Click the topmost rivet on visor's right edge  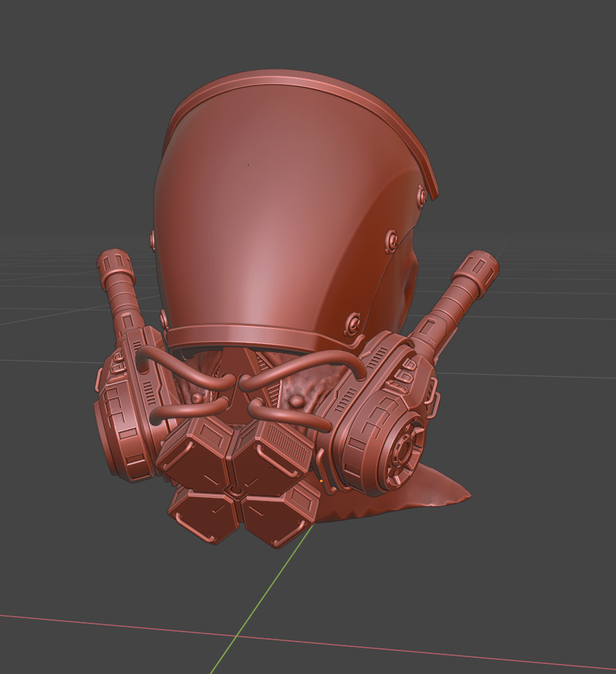coord(421,196)
